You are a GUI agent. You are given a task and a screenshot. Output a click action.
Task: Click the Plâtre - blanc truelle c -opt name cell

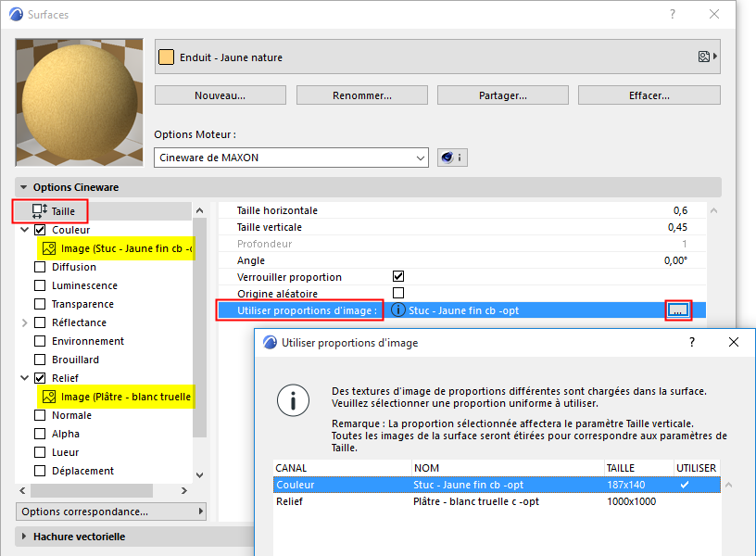pos(476,501)
